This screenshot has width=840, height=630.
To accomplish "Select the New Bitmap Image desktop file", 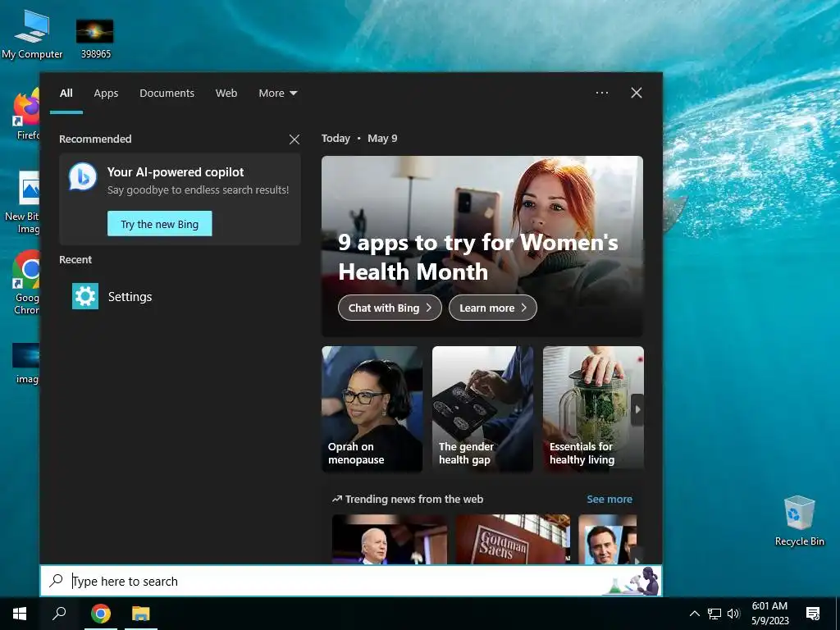I will (24, 203).
